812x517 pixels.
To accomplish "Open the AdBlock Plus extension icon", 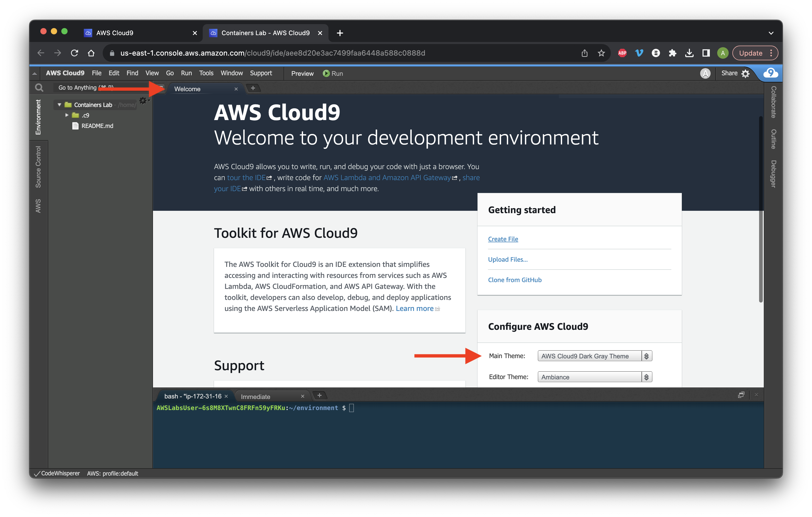I will (622, 53).
